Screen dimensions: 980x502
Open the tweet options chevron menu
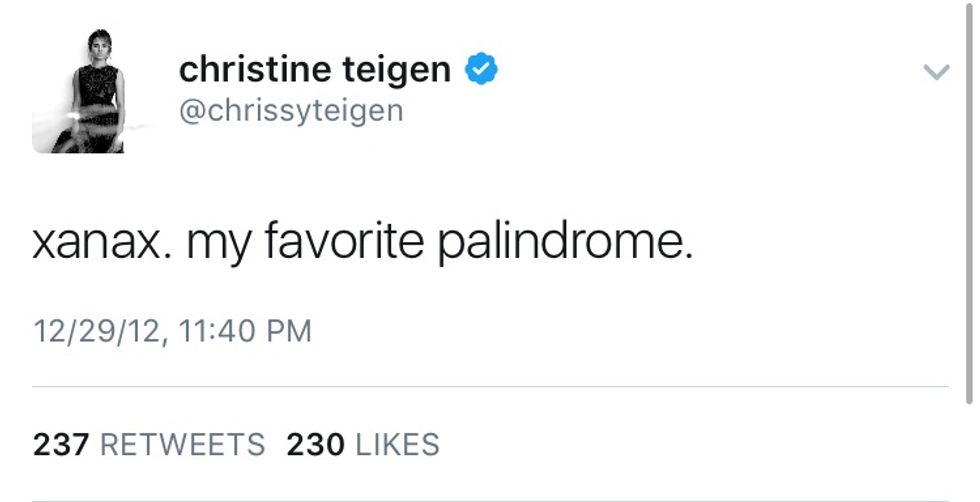pyautogui.click(x=935, y=72)
